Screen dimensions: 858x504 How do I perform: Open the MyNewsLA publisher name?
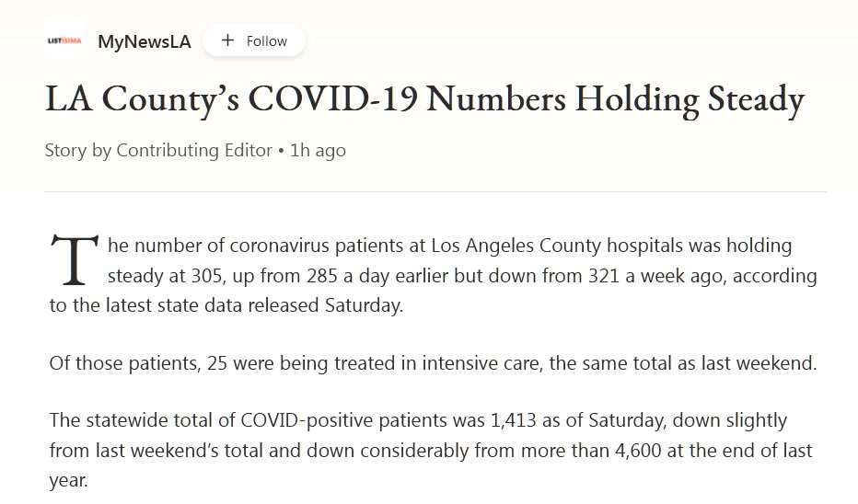pos(145,41)
